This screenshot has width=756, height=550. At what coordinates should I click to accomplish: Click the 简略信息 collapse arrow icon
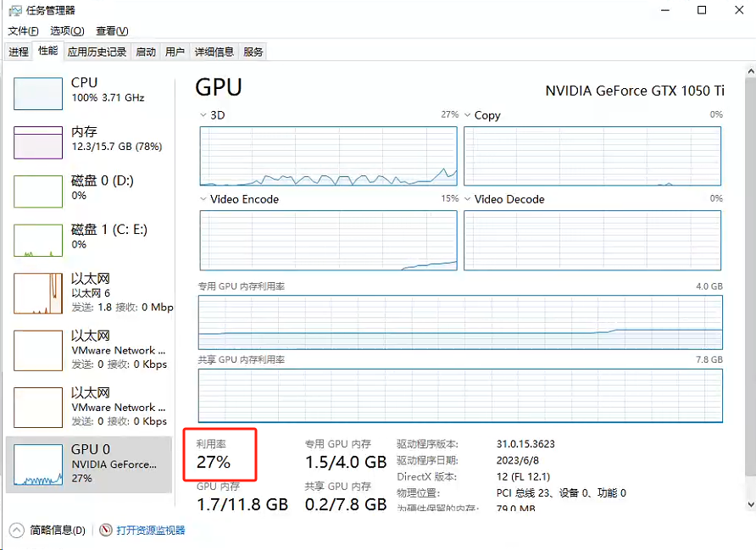coord(16,531)
